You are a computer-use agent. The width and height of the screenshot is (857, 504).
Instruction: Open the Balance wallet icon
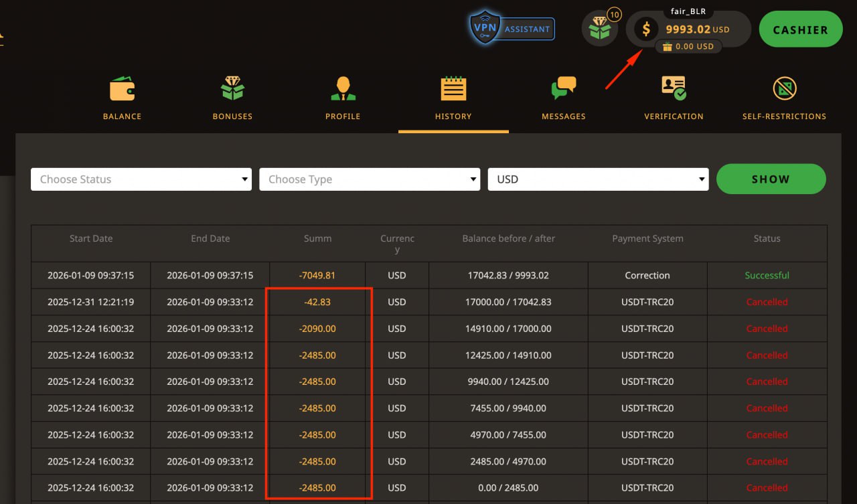point(122,88)
